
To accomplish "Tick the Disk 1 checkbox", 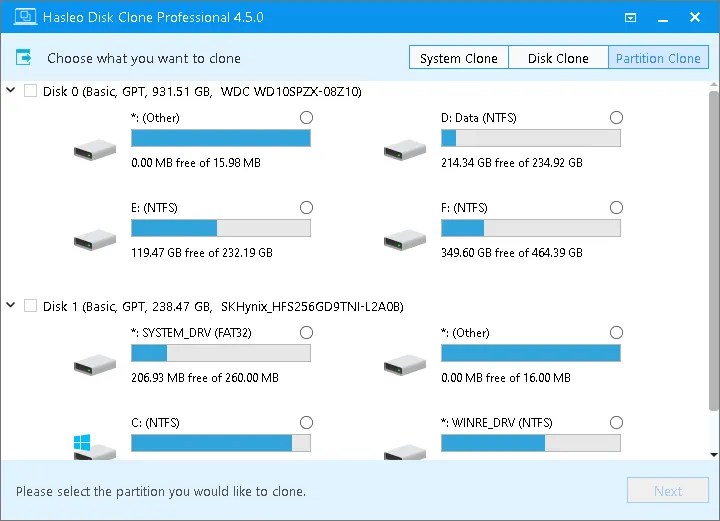I will click(x=30, y=305).
